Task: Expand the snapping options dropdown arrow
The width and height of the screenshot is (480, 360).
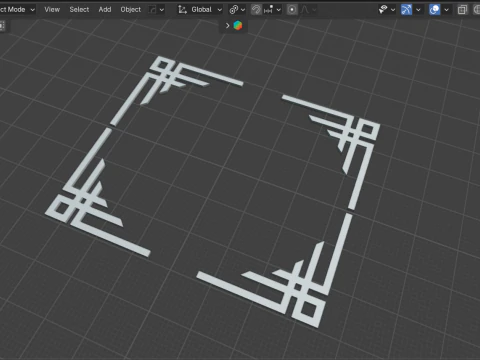Action: coord(279,10)
